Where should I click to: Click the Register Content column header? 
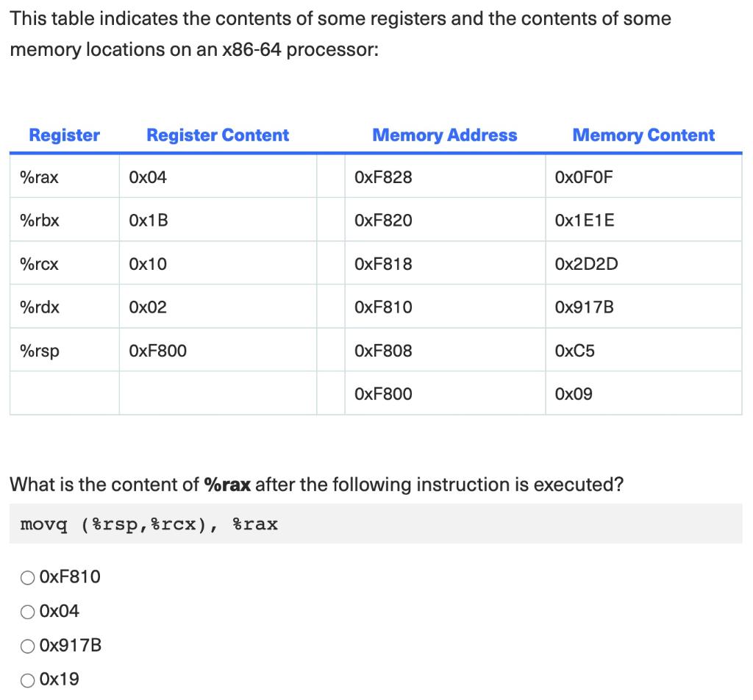pos(217,135)
